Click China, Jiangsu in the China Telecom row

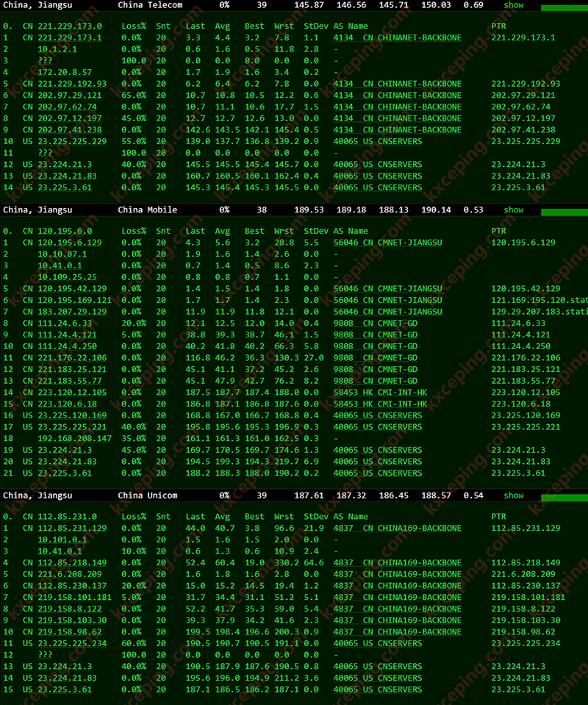click(37, 5)
